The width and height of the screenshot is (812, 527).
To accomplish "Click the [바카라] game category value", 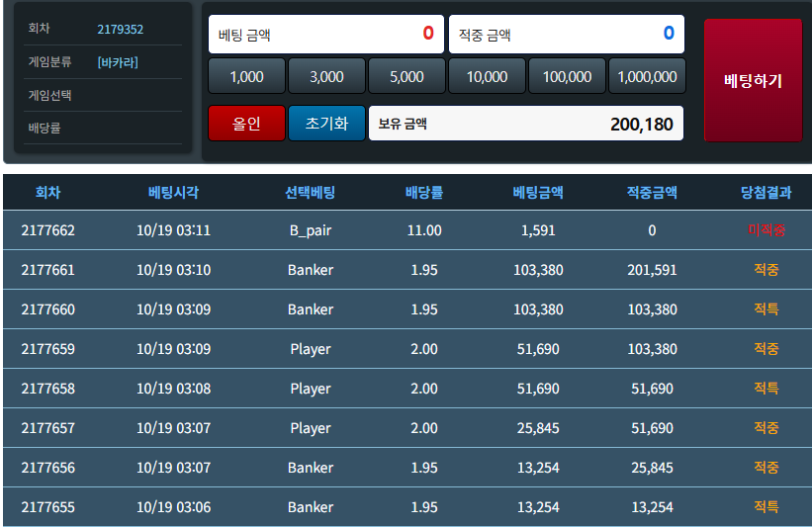I will click(x=118, y=62).
